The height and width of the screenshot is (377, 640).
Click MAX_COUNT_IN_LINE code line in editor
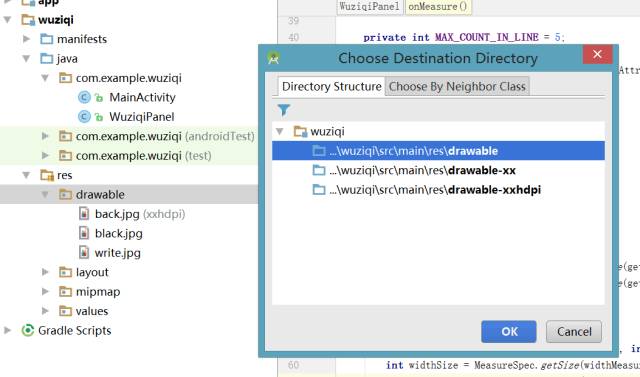click(x=464, y=38)
